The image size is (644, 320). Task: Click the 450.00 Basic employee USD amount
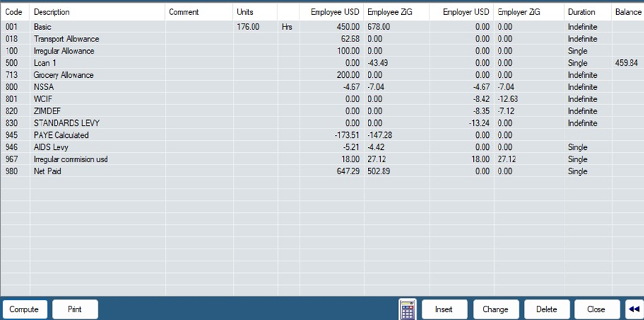point(348,27)
